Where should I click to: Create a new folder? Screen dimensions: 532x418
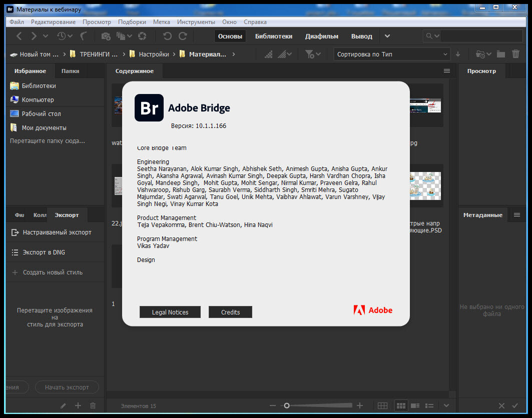(x=501, y=54)
